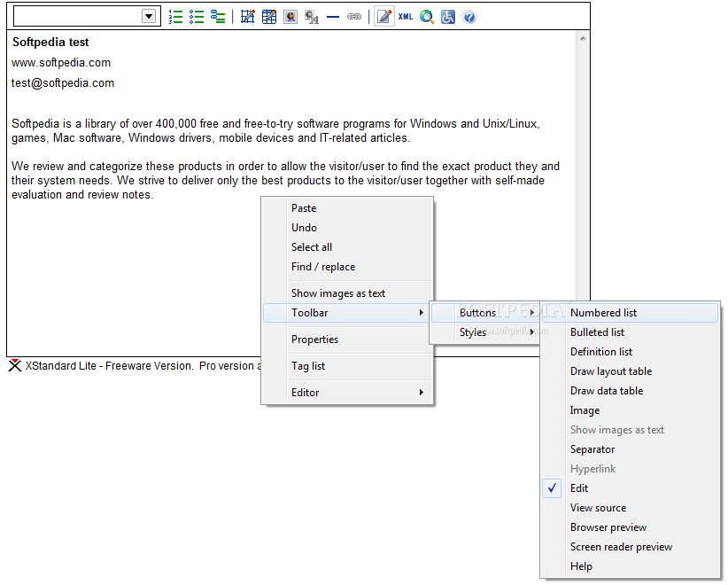The width and height of the screenshot is (728, 585).
Task: Toggle Help button in submenu
Action: pos(630,566)
